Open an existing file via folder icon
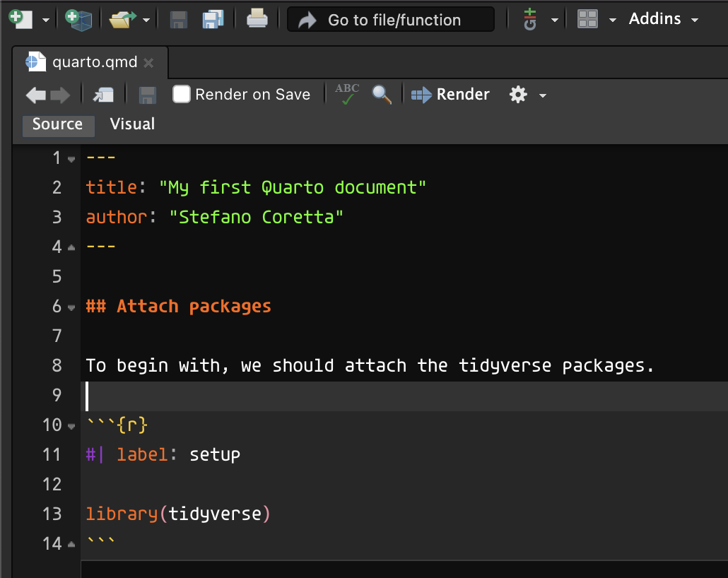This screenshot has height=578, width=728. tap(122, 20)
